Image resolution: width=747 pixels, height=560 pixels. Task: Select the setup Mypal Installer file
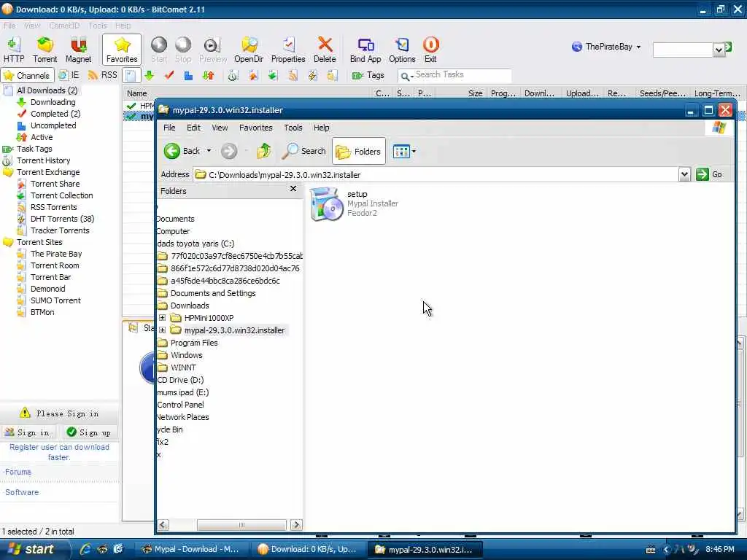coord(355,204)
